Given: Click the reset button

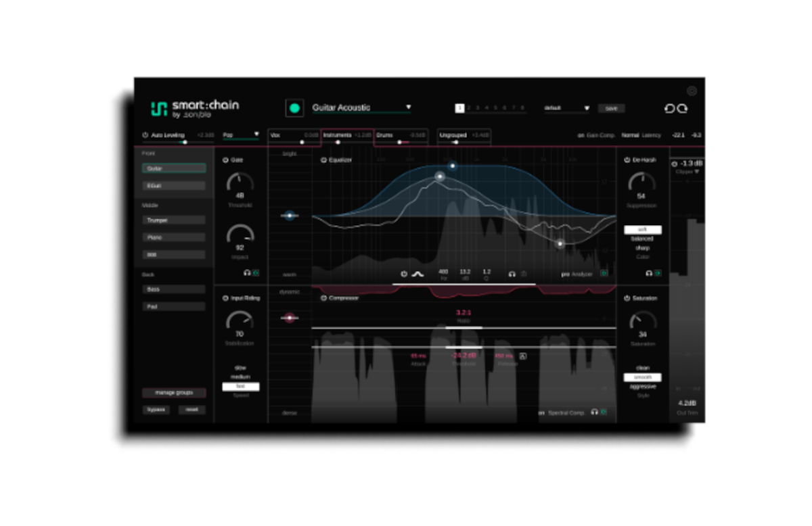Looking at the screenshot, I should [x=191, y=410].
